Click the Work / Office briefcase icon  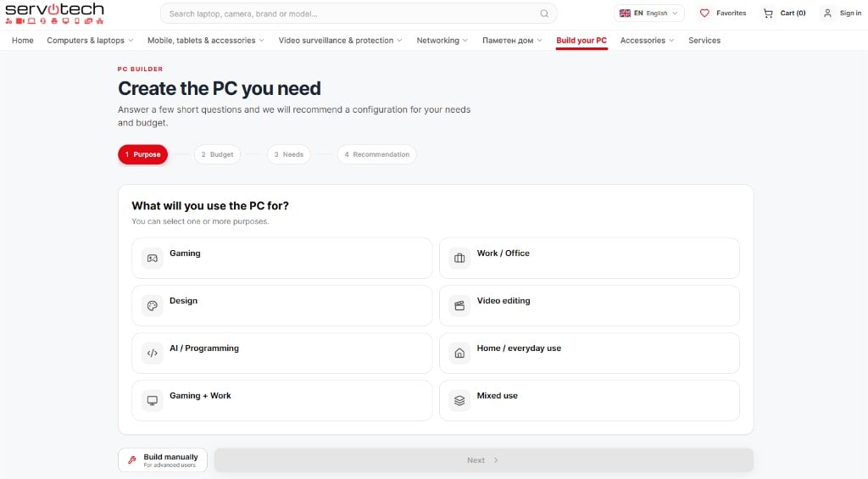[x=459, y=258]
